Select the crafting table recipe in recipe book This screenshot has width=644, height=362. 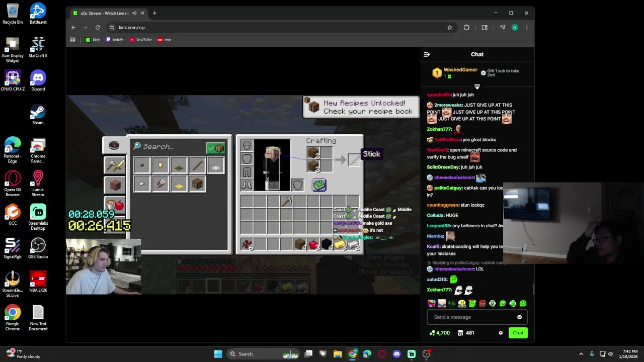coord(197,185)
